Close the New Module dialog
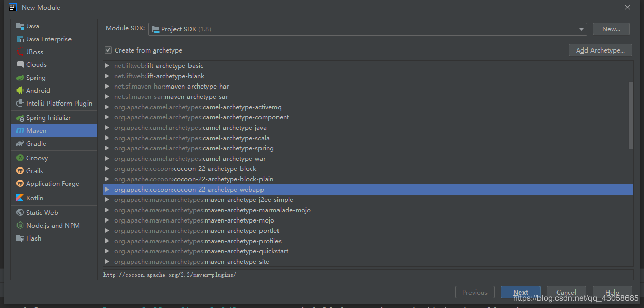Image resolution: width=644 pixels, height=308 pixels. click(x=628, y=7)
